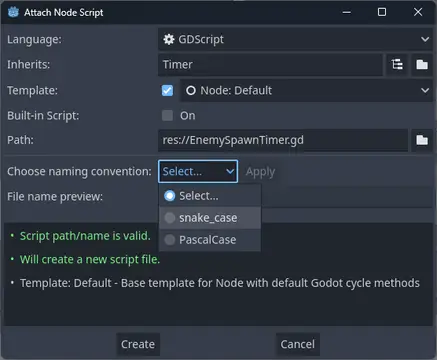Collapse the naming convention Select dropdown
437x360 pixels.
tap(198, 171)
